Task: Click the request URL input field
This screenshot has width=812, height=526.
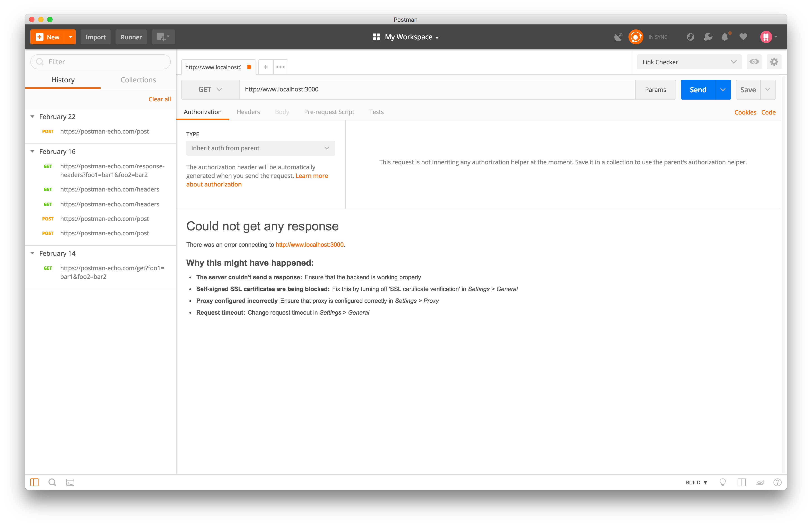Action: coord(437,89)
